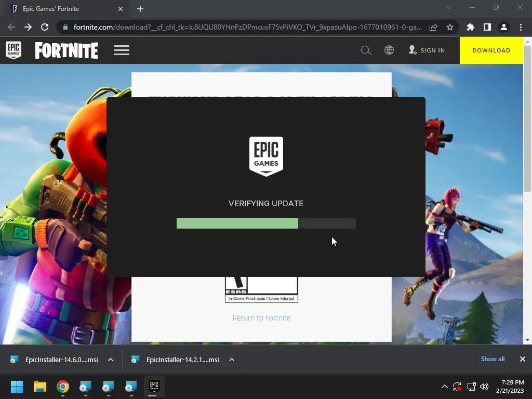Open the Chrome three-dot menu
532x399 pixels.
click(x=521, y=27)
